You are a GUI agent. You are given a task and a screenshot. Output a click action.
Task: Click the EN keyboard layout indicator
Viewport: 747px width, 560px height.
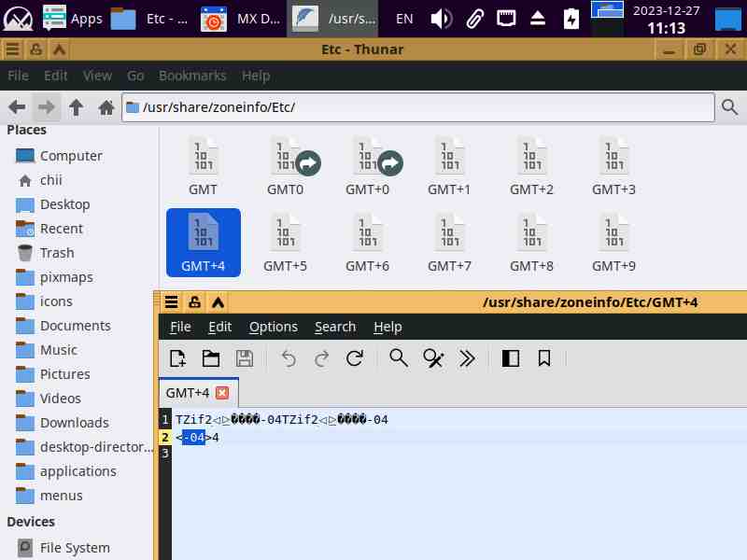[x=404, y=19]
